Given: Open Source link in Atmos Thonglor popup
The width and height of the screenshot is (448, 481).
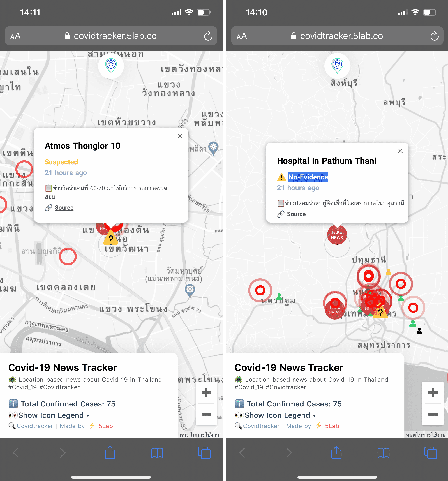Looking at the screenshot, I should point(64,208).
